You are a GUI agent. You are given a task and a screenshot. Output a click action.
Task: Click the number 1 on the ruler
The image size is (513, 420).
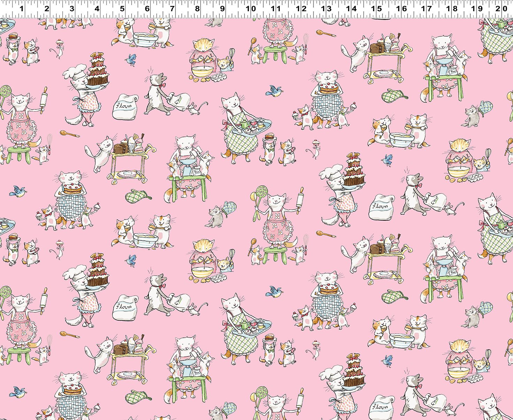pyautogui.click(x=22, y=8)
